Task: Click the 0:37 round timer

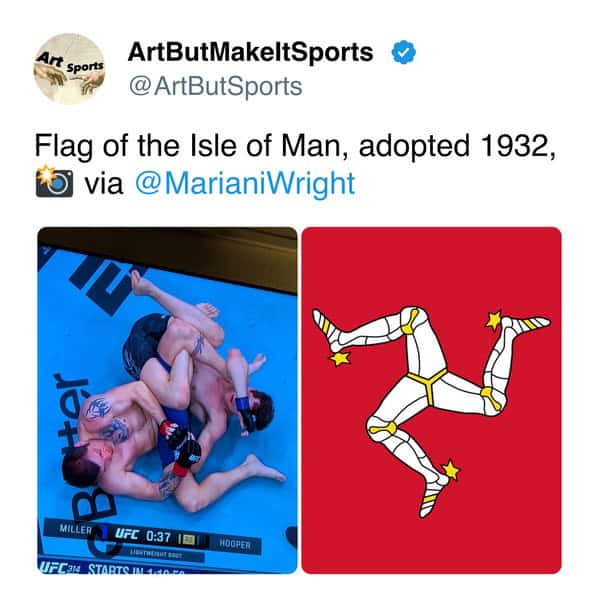Action: 158,537
